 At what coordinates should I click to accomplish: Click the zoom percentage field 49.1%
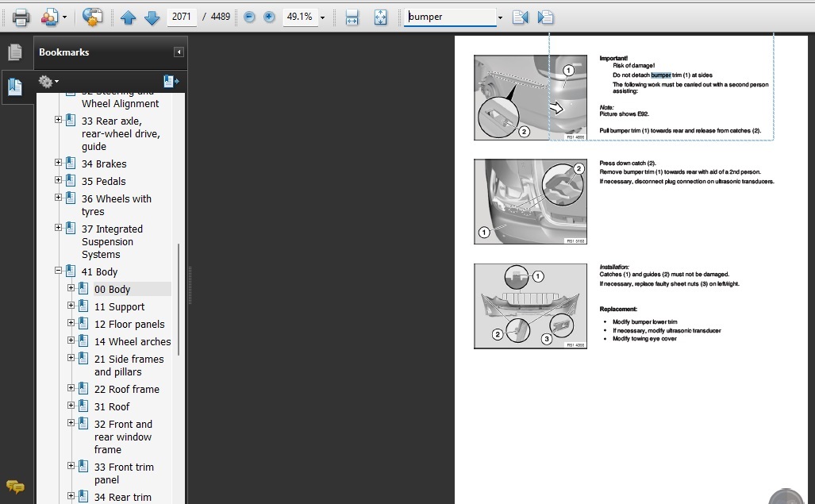pyautogui.click(x=300, y=17)
